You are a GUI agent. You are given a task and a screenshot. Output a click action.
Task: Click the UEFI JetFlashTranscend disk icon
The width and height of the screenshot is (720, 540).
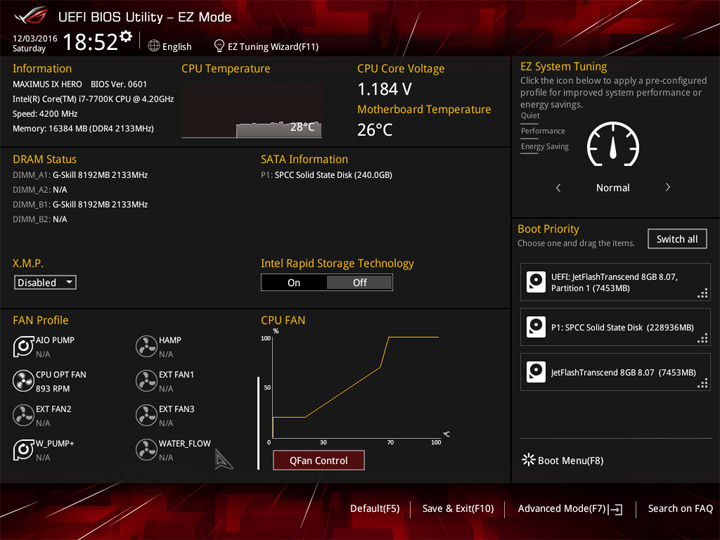pyautogui.click(x=536, y=282)
